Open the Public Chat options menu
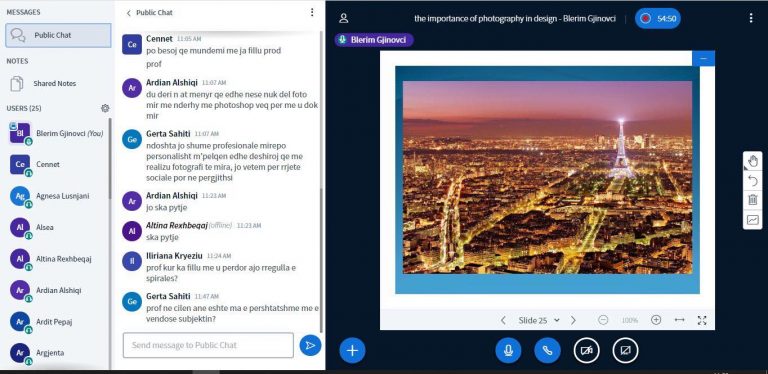Image resolution: width=768 pixels, height=374 pixels. [x=312, y=12]
